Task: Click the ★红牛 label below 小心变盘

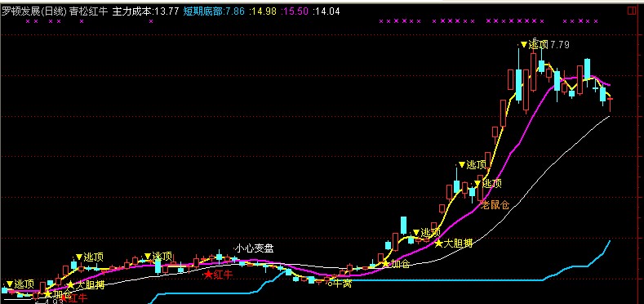Action: coord(219,275)
